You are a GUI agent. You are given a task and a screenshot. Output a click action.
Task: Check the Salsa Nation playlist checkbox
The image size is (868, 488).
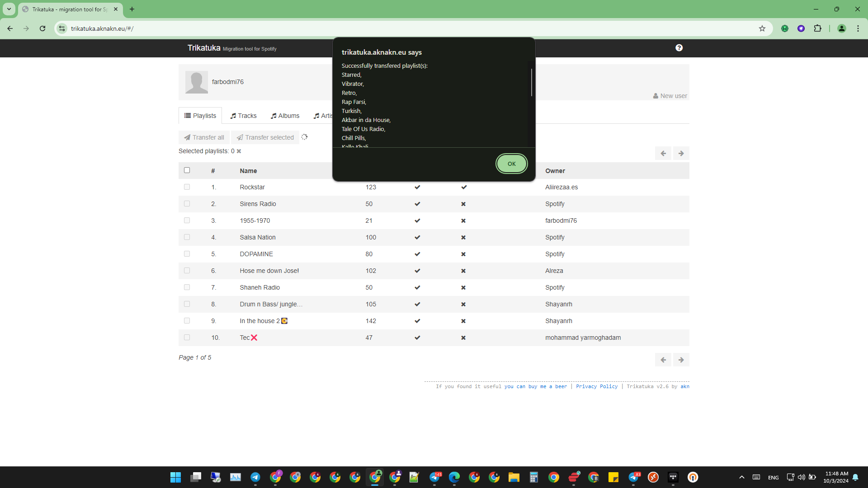pos(187,237)
